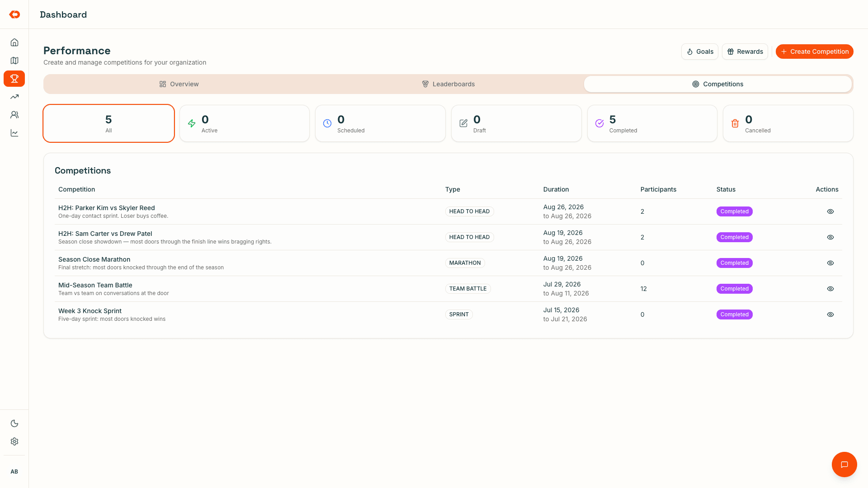The image size is (868, 488).
Task: Click the Dashboard page title
Action: [x=63, y=14]
